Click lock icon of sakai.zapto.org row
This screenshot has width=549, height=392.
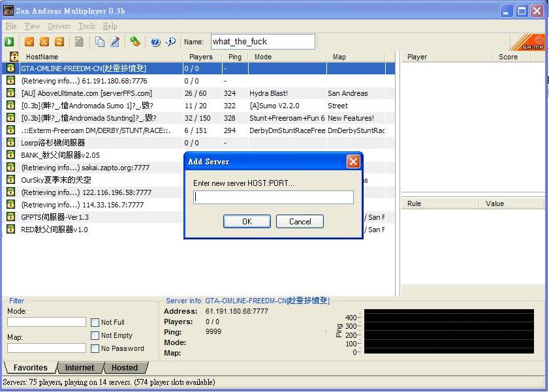(11, 168)
